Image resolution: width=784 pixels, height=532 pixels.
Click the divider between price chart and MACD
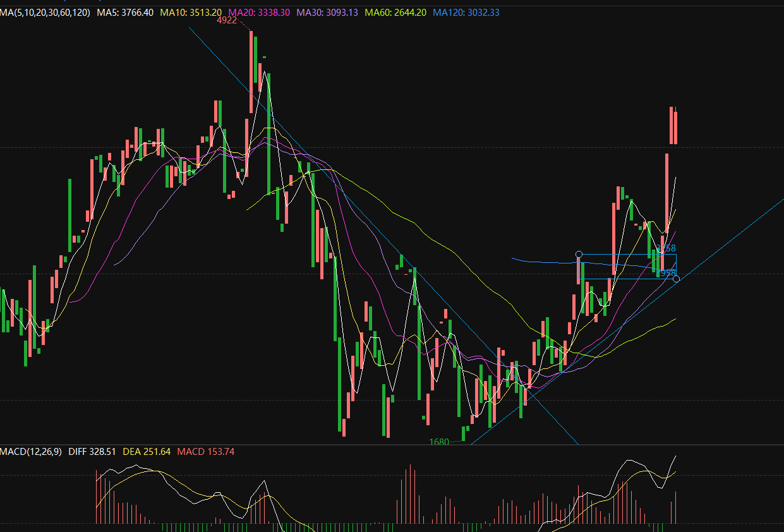392,445
